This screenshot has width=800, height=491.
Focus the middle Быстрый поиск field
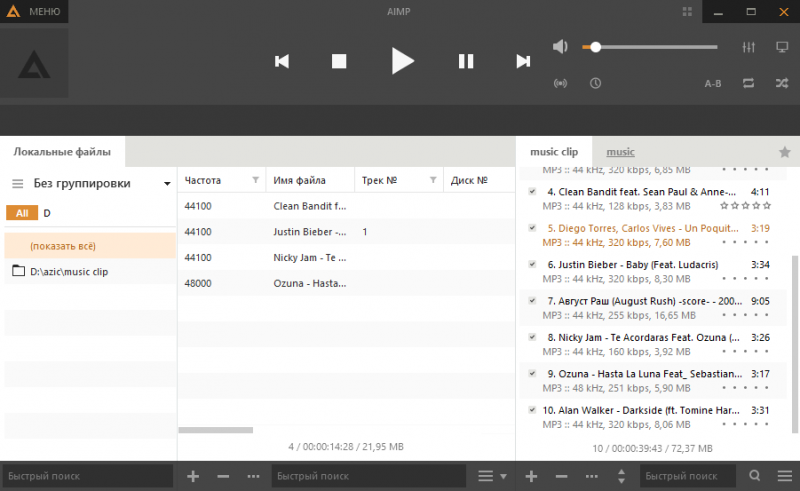click(369, 476)
